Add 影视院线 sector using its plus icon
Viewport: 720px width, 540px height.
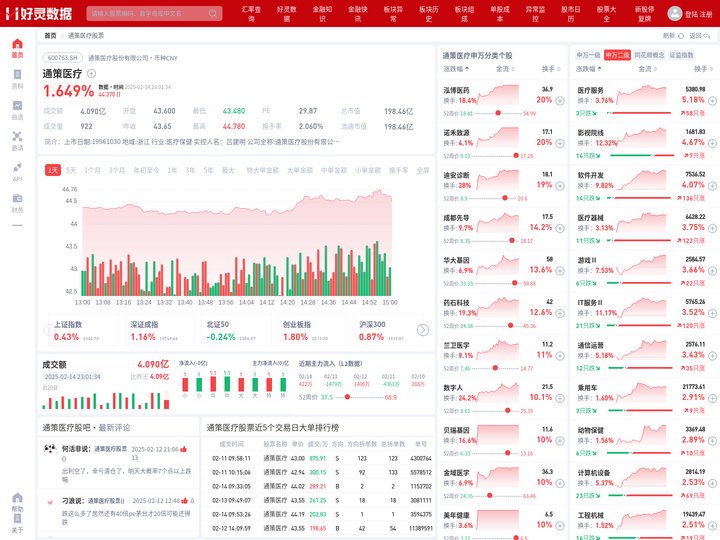point(712,143)
